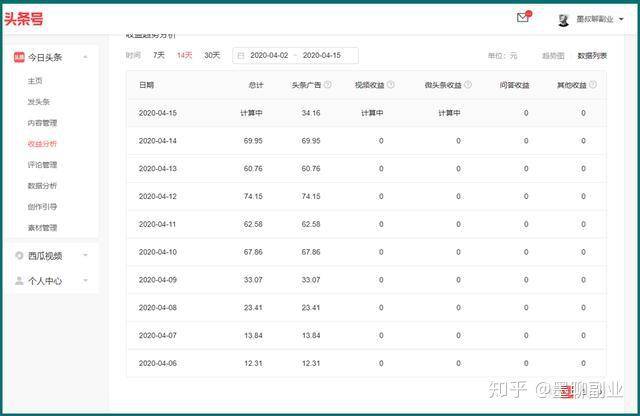Click the 2020-04-12 date cell
Screen dimensions: 640x416
pyautogui.click(x=158, y=196)
